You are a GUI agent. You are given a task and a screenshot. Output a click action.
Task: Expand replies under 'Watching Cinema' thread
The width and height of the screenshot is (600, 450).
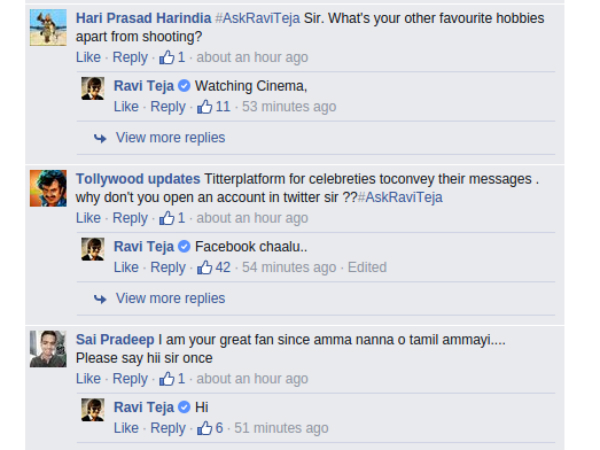coord(170,138)
